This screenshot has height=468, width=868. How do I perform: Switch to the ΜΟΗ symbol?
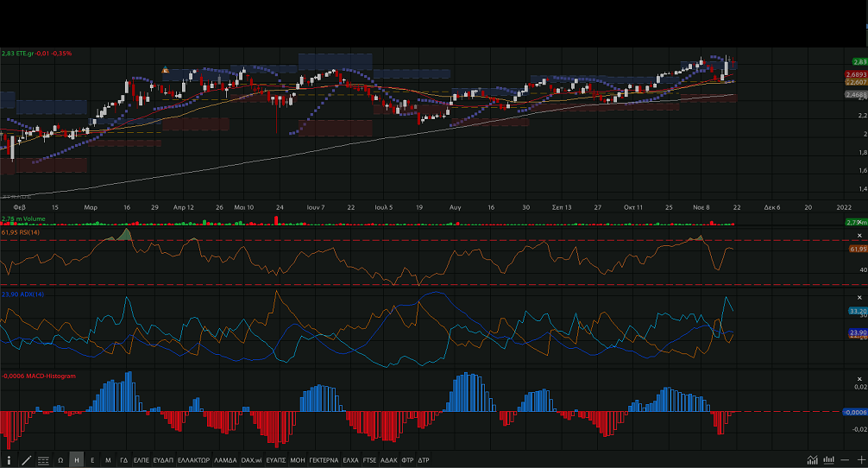298,460
